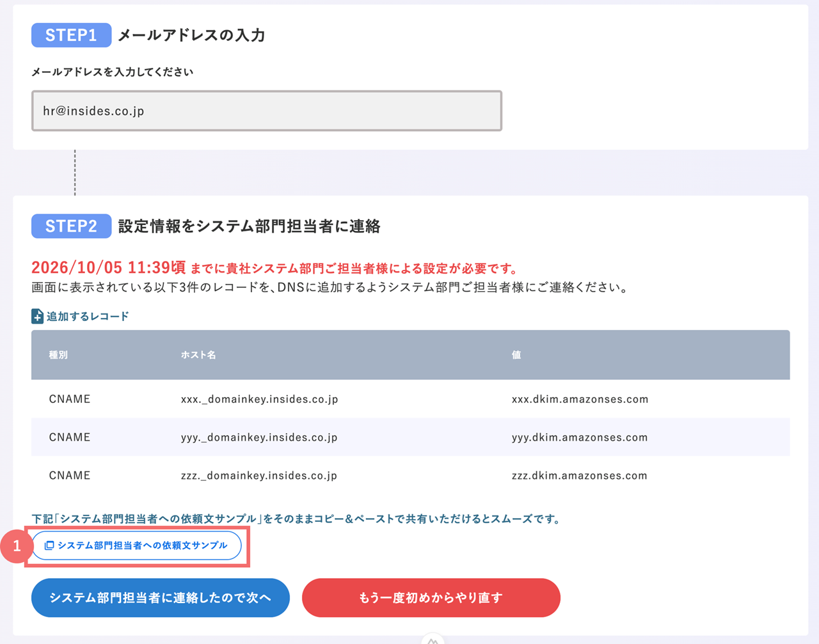The height and width of the screenshot is (644, 819).
Task: Click the ホスト名 column header
Action: [198, 355]
